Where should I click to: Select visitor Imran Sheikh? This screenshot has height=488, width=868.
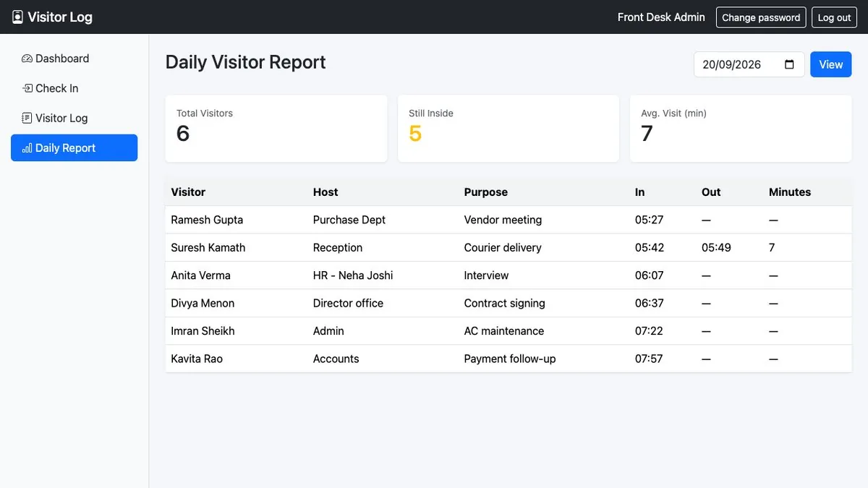coord(203,331)
